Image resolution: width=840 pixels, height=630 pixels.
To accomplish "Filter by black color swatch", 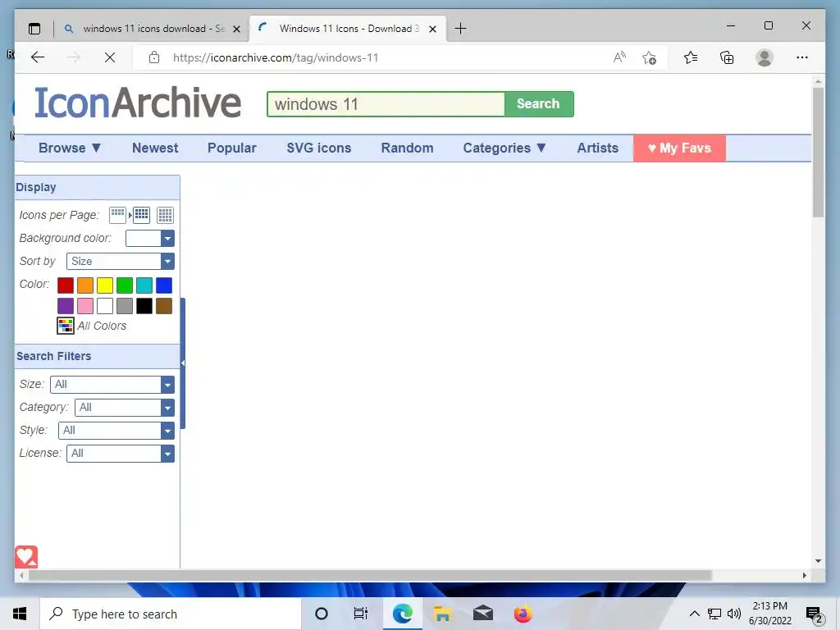I will [144, 306].
